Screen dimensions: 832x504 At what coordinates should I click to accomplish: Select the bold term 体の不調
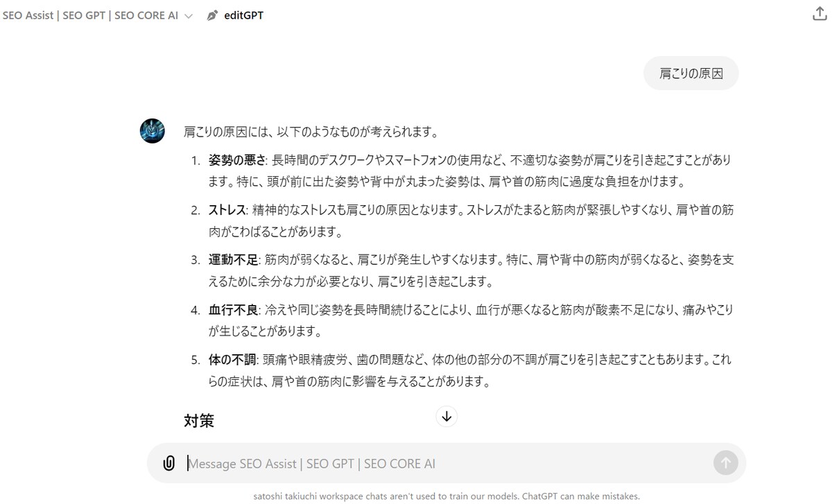coord(233,360)
